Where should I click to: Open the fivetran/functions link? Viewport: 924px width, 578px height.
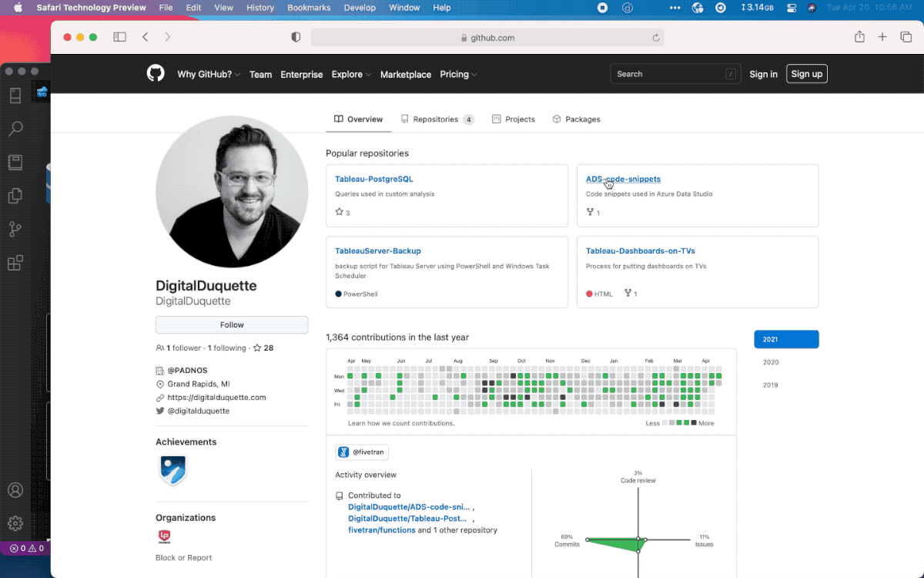tap(382, 530)
